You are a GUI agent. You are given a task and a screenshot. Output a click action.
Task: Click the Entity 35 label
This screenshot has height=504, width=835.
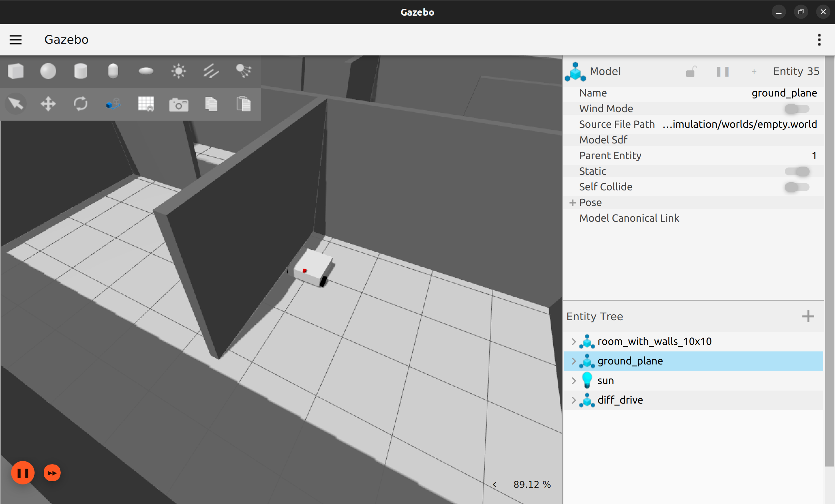tap(796, 71)
